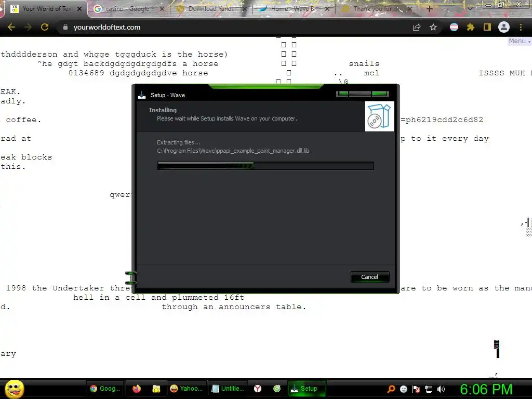Open the page Menu dropdown
The image size is (532, 399).
[x=519, y=41]
